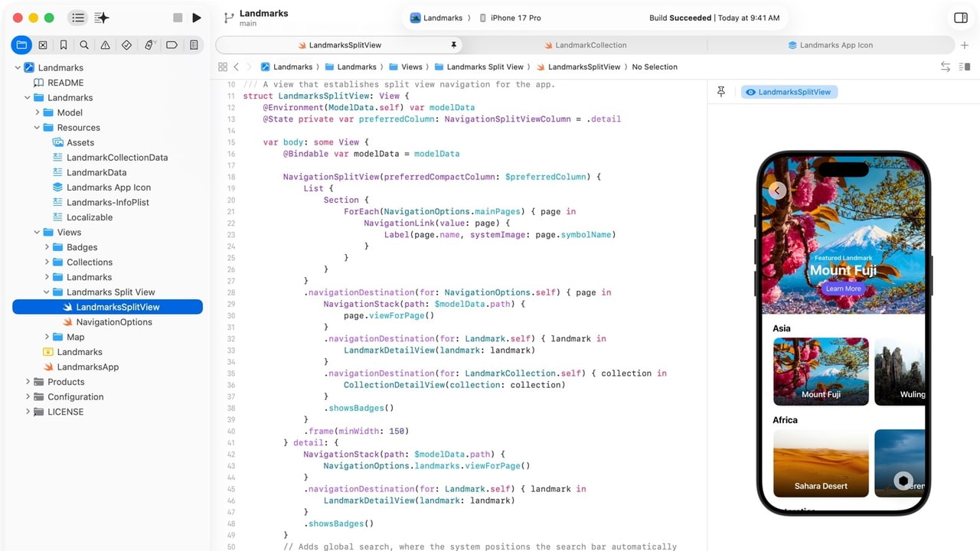Image resolution: width=980 pixels, height=551 pixels.
Task: Open the Debug navigator spray icon
Action: click(150, 45)
